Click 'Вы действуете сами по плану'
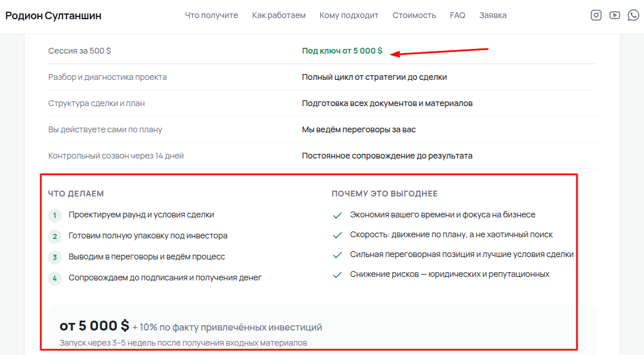 coord(105,129)
